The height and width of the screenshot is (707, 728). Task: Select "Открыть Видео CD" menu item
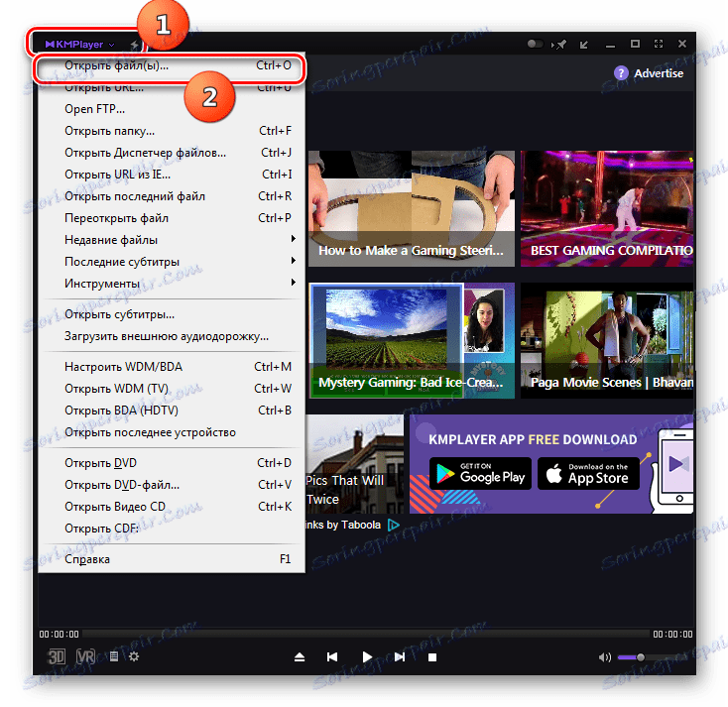pos(171,507)
